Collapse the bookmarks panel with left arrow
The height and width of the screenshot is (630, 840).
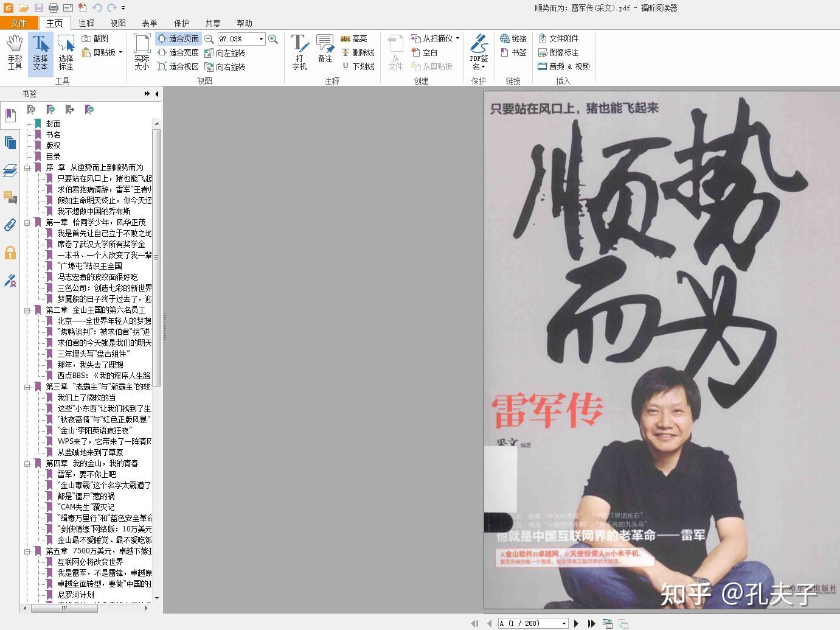(x=156, y=94)
